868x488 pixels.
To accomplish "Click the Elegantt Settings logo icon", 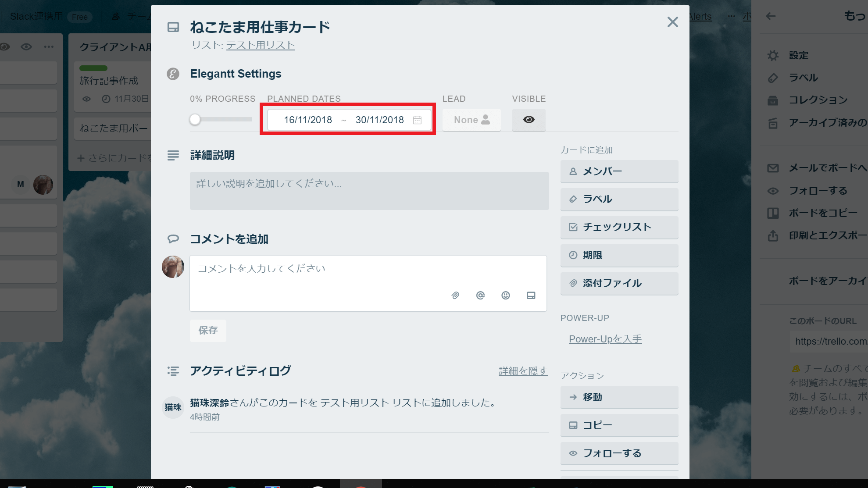I will (x=173, y=74).
